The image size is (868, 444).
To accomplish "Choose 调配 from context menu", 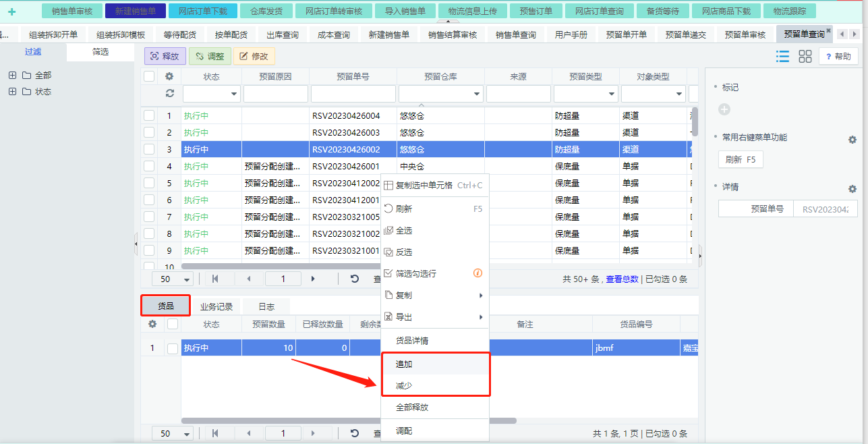I will click(434, 431).
